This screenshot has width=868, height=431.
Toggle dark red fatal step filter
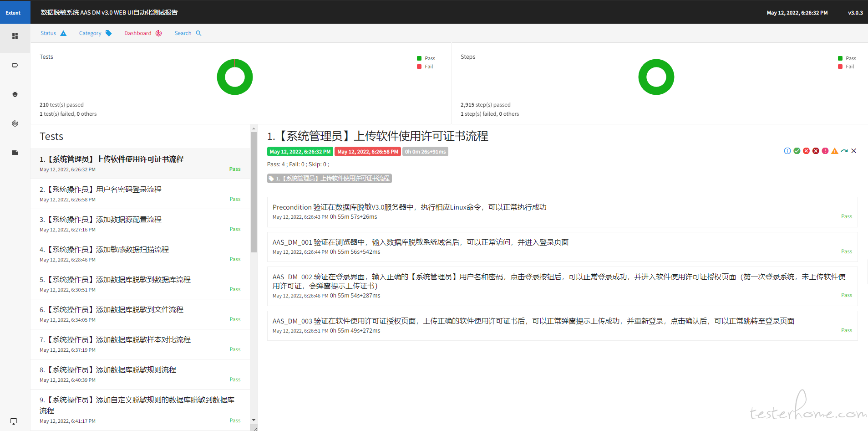(x=816, y=151)
